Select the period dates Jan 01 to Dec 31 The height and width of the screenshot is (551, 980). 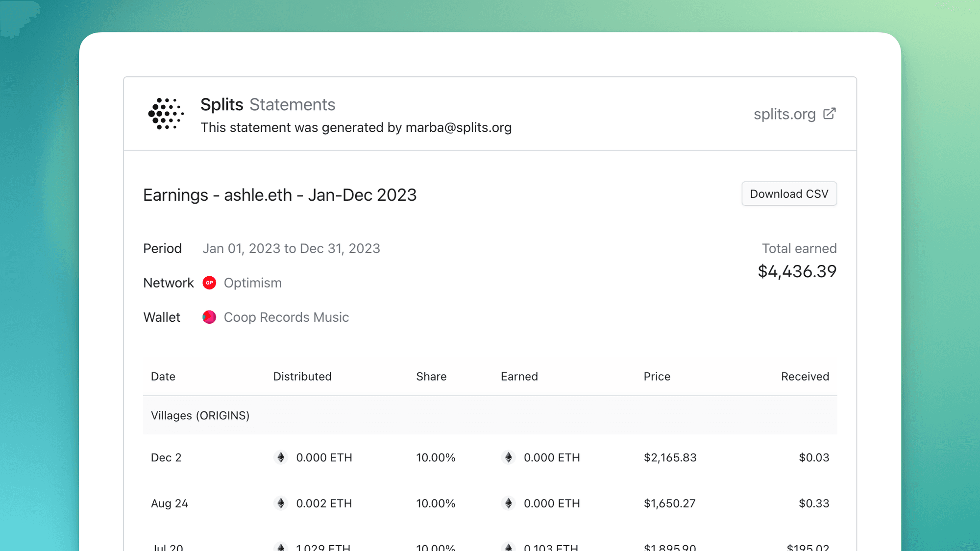[291, 248]
